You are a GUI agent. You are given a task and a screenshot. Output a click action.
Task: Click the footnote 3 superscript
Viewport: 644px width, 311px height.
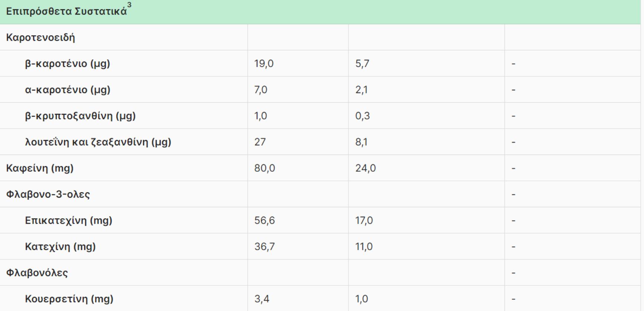[x=129, y=5]
